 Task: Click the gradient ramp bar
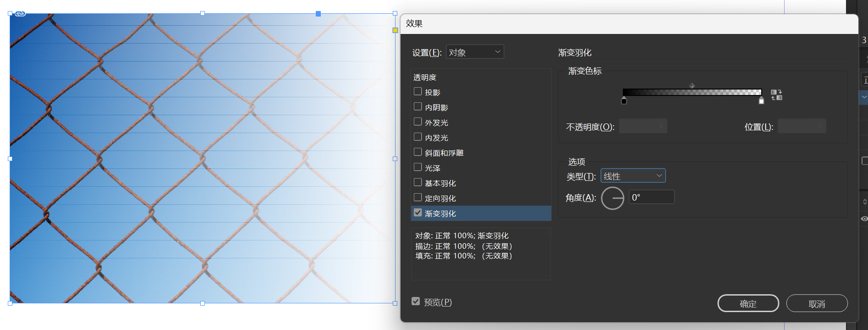(x=692, y=92)
